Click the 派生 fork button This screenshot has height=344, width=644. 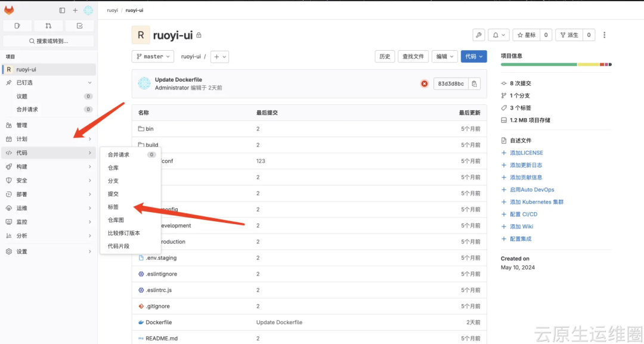pos(569,35)
